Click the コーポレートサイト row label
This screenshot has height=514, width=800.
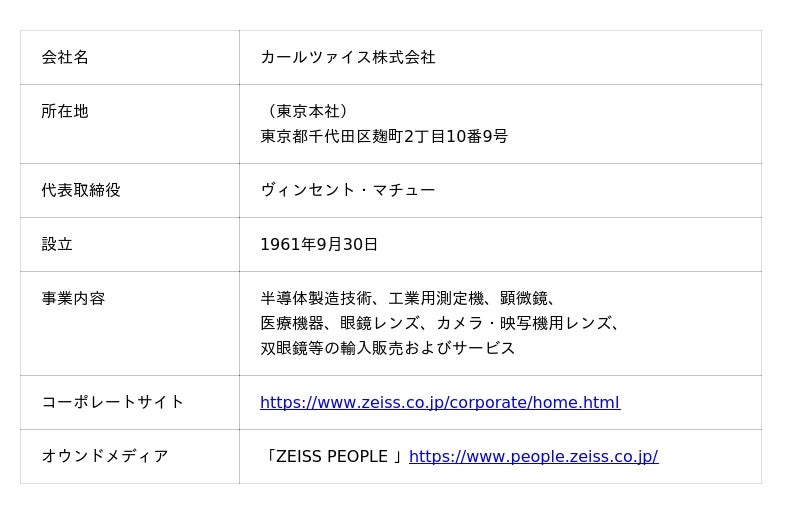point(113,402)
